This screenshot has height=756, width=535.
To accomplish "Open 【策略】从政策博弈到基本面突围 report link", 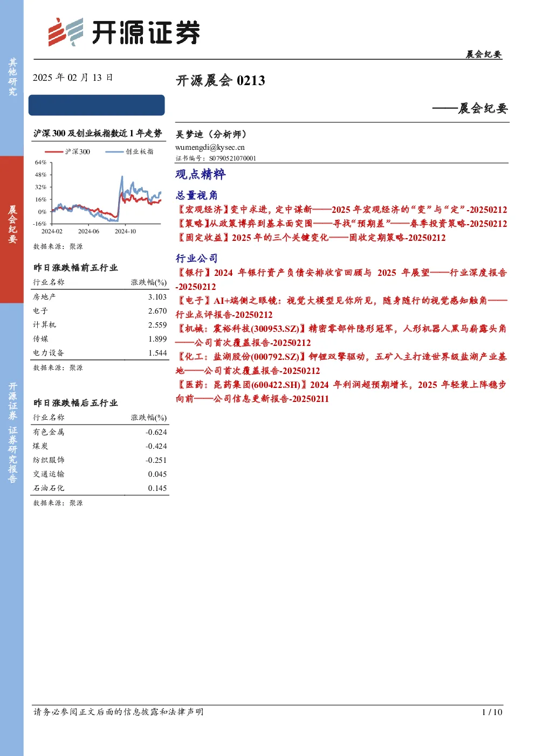I will 341,224.
